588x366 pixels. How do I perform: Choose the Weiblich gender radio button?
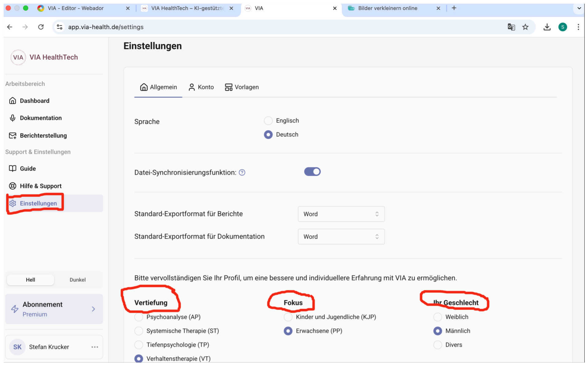pyautogui.click(x=438, y=317)
